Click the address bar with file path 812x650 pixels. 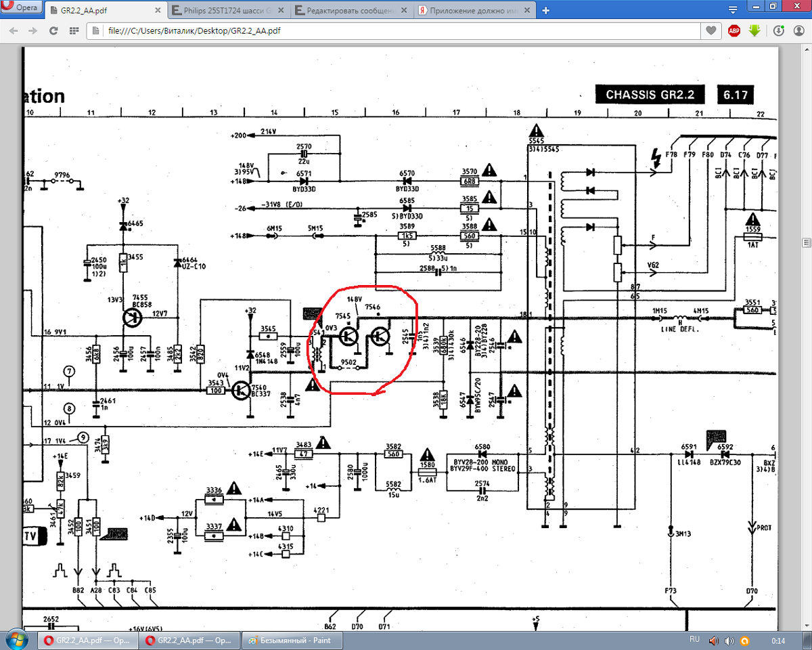click(x=392, y=31)
